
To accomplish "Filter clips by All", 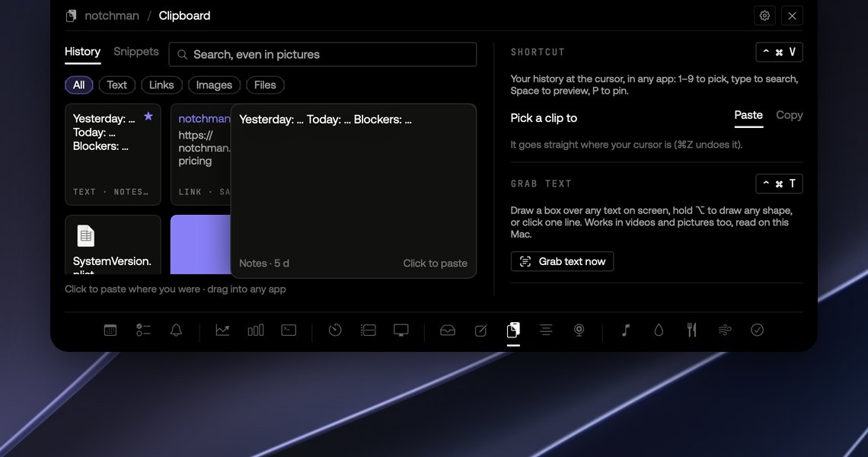I will coord(78,85).
